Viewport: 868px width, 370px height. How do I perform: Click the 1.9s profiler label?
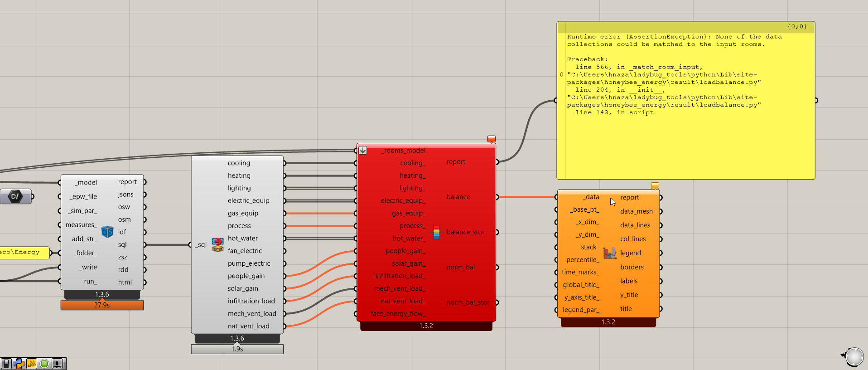[237, 349]
